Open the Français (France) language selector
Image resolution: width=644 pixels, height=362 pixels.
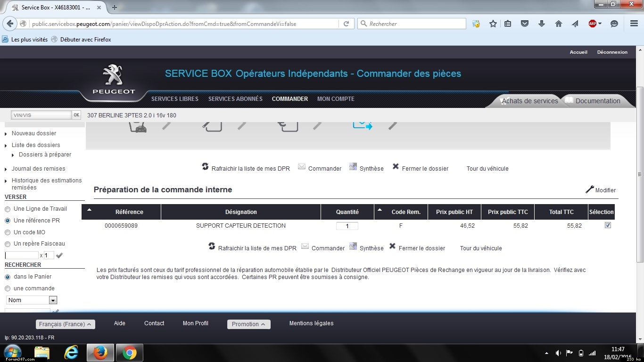66,324
